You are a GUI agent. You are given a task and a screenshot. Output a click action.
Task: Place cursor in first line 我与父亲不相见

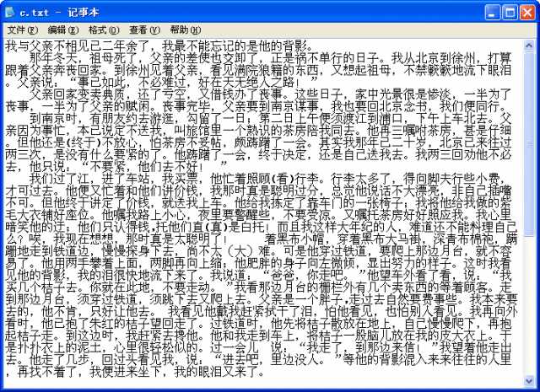[x=47, y=46]
